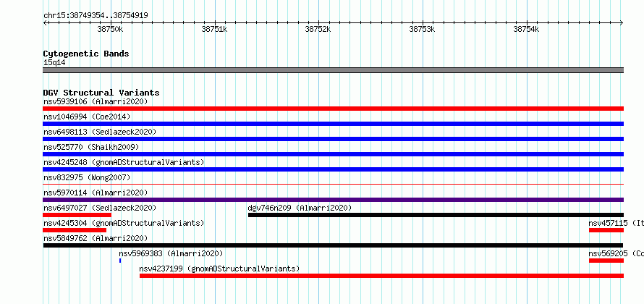The height and width of the screenshot is (304, 644).
Task: Click the nsv5939106 (Almarri2020) red variant bar
Action: coord(333,109)
